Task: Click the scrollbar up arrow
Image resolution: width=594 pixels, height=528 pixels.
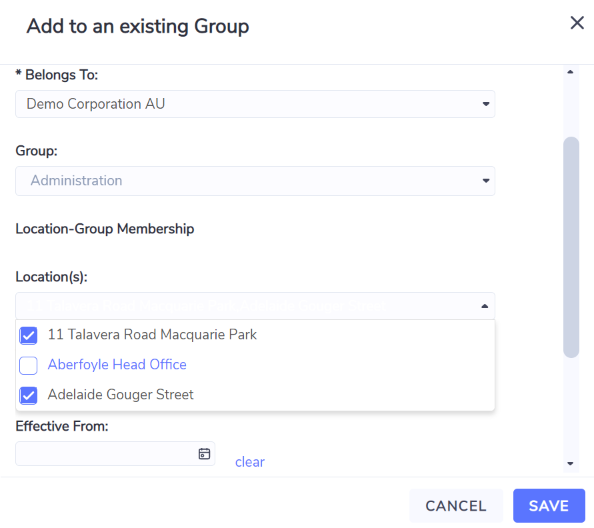Action: [571, 72]
